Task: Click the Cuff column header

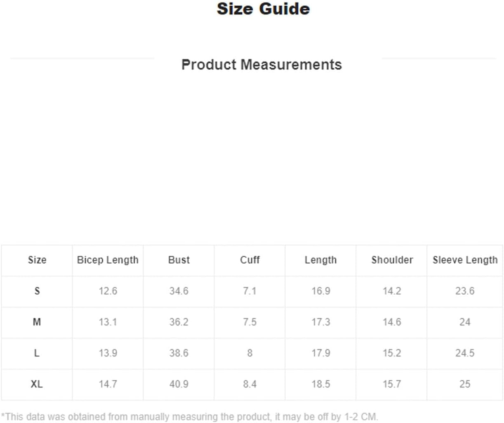Action: [x=250, y=260]
